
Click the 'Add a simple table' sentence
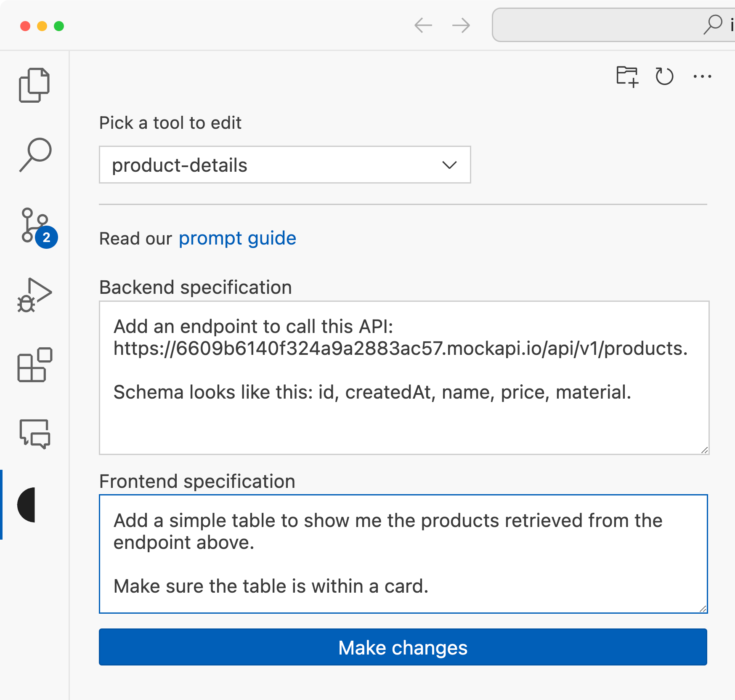click(388, 531)
